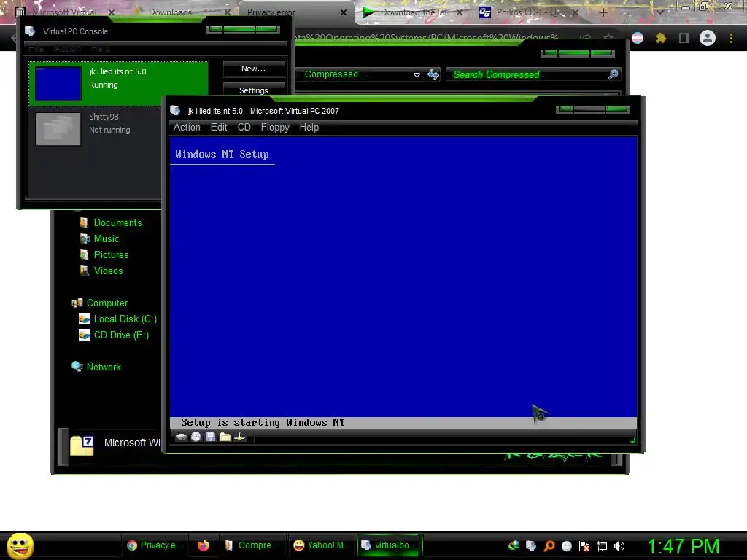Click the Action Center flag tray icon
This screenshot has height=560, width=747.
coord(584,546)
